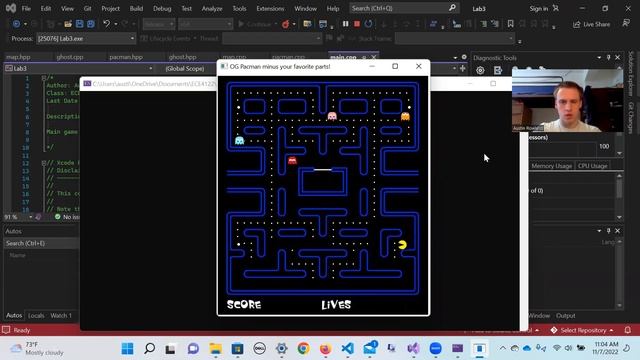
Task: Collapse the comment block at line 12
Action: 44,163
